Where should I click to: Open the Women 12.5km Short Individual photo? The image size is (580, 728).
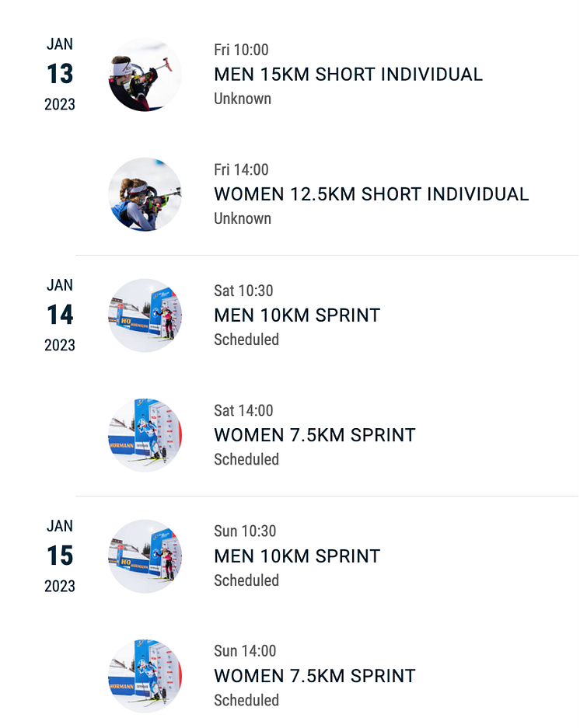click(x=145, y=194)
